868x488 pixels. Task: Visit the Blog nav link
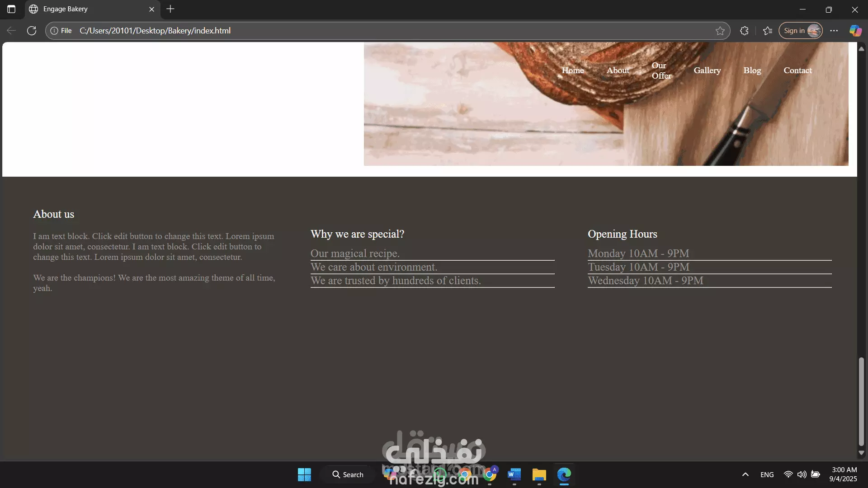(x=752, y=70)
